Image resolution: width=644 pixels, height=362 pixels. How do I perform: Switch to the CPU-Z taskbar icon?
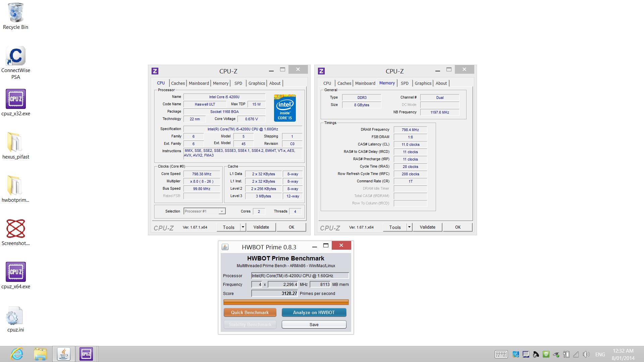pos(86,354)
